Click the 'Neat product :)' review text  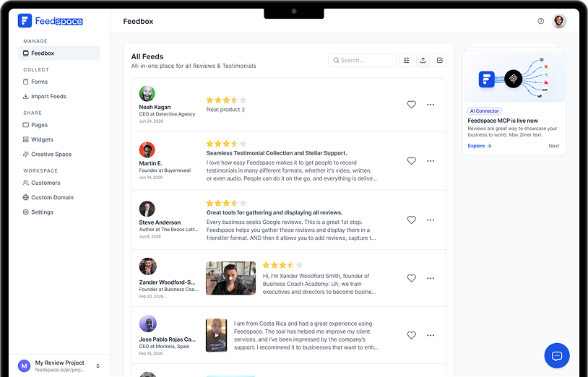point(225,110)
